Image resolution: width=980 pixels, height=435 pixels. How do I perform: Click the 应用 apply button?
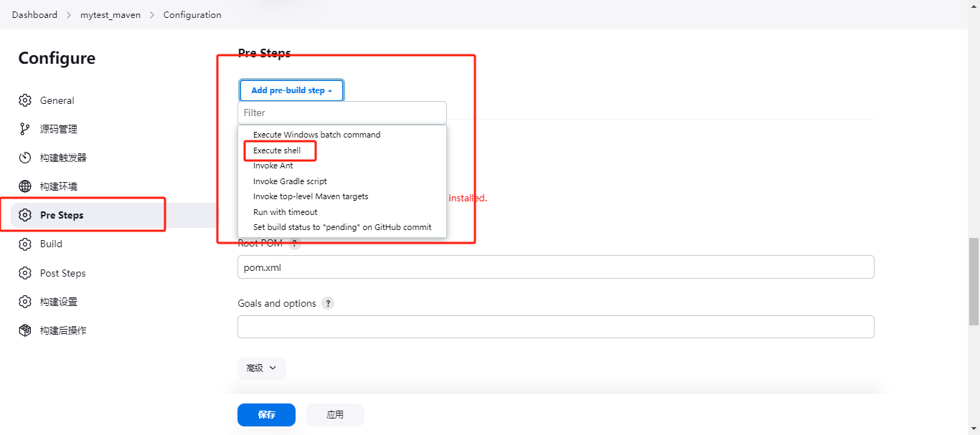pos(335,415)
